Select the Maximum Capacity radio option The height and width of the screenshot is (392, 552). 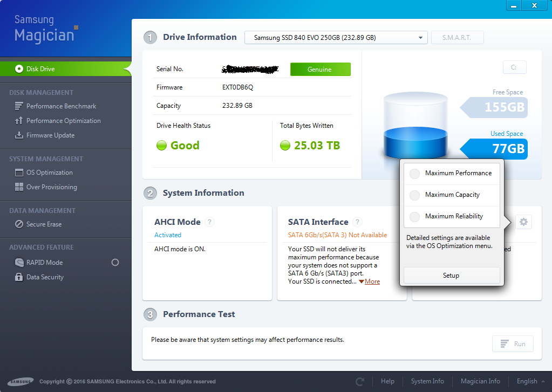415,195
